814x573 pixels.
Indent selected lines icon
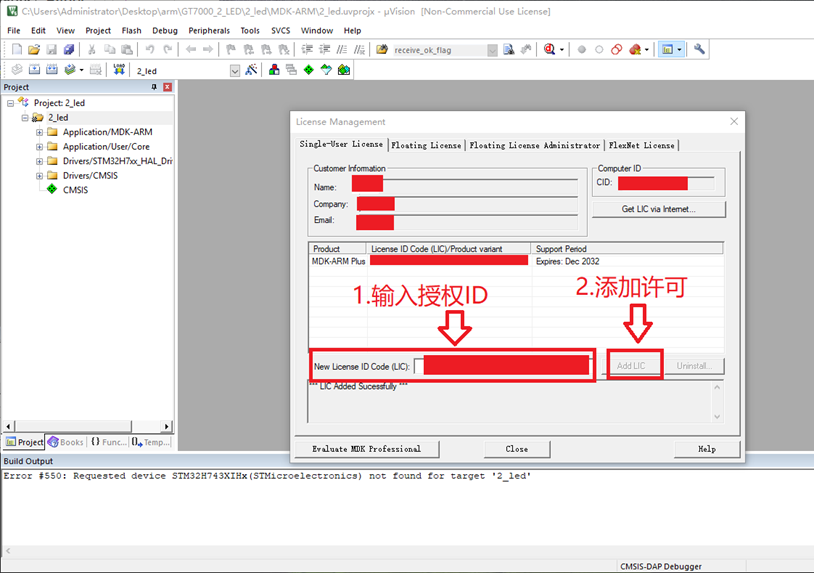click(x=307, y=50)
